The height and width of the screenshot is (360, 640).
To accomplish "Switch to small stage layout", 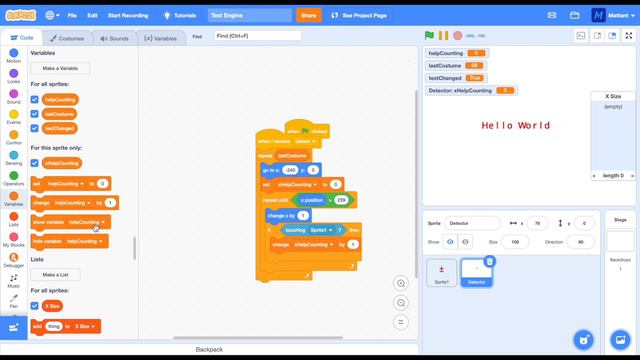I will coord(597,36).
